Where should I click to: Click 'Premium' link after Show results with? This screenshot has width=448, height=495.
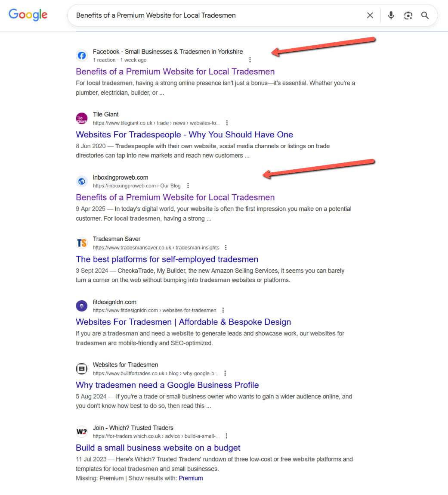point(191,478)
